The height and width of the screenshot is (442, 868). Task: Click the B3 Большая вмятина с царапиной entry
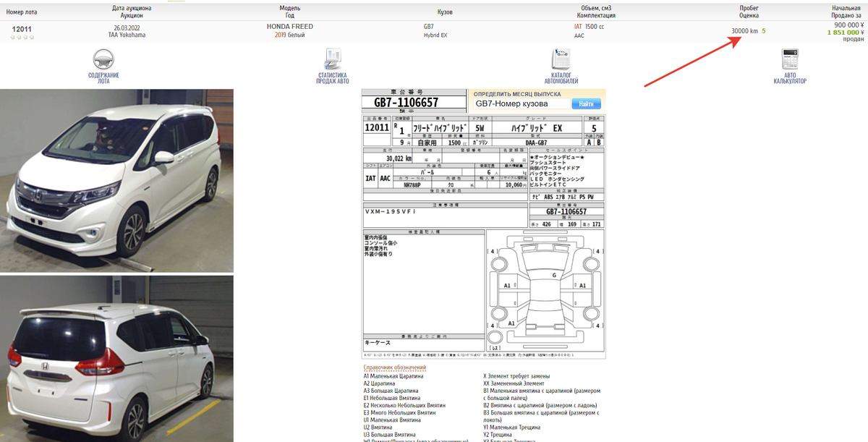pos(541,416)
